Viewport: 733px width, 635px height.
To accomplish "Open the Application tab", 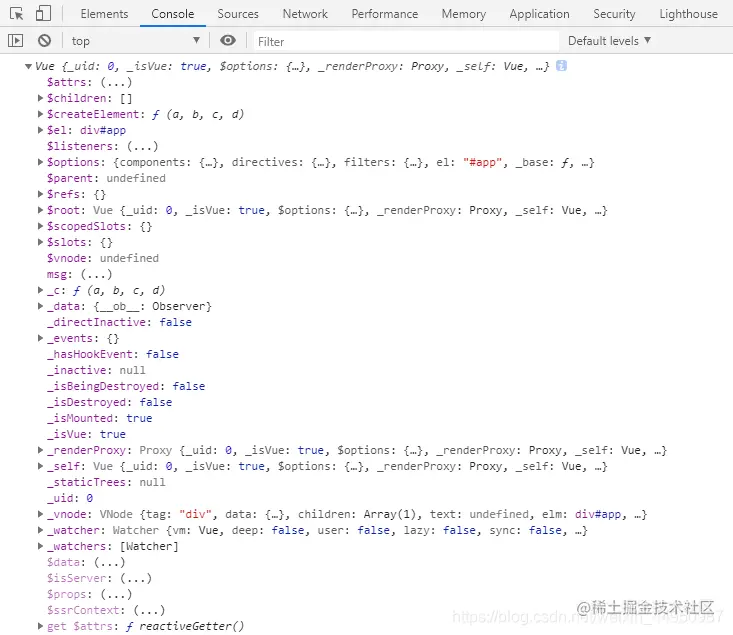I will pos(539,14).
